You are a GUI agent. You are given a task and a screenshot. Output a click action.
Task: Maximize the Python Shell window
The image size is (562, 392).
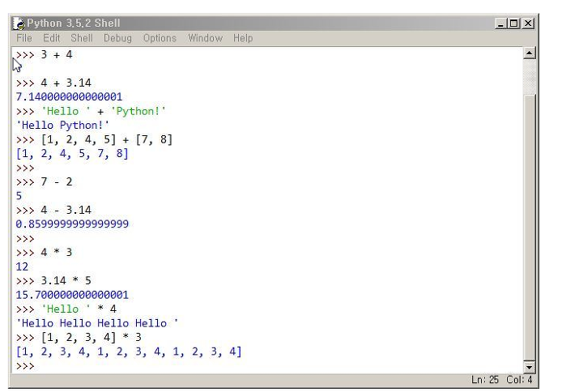click(513, 23)
